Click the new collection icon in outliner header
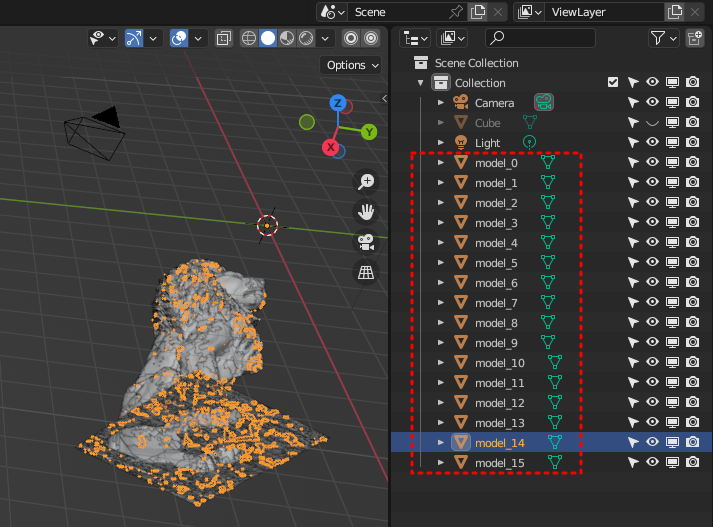Image resolution: width=713 pixels, height=527 pixels. point(695,38)
